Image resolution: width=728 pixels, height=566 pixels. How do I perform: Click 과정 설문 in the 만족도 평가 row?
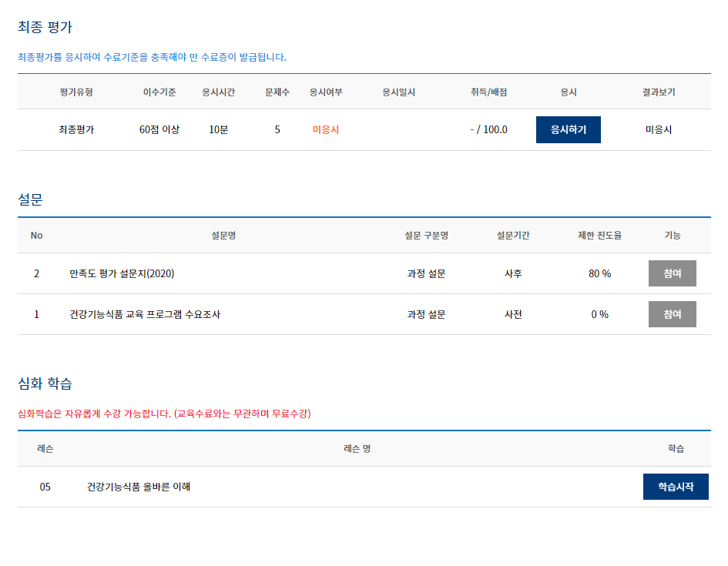click(x=426, y=273)
